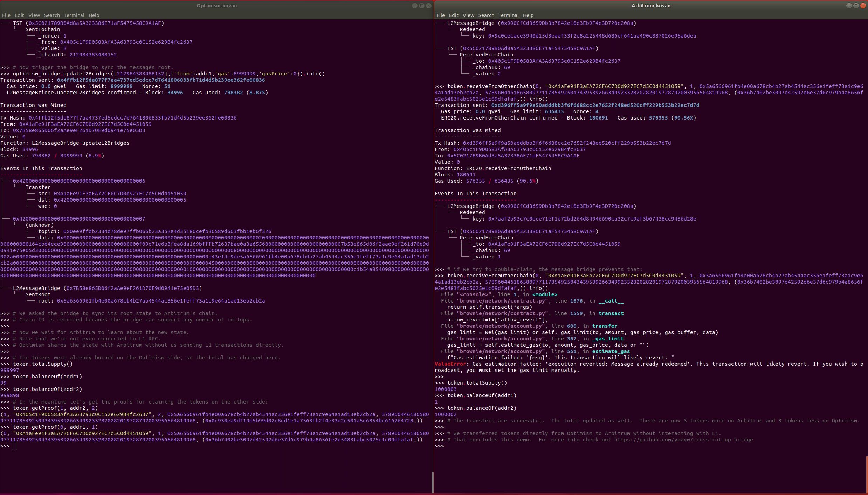868x495 pixels.
Task: Click Function: ERC20.receiveFromOtherChain line
Action: tap(493, 168)
